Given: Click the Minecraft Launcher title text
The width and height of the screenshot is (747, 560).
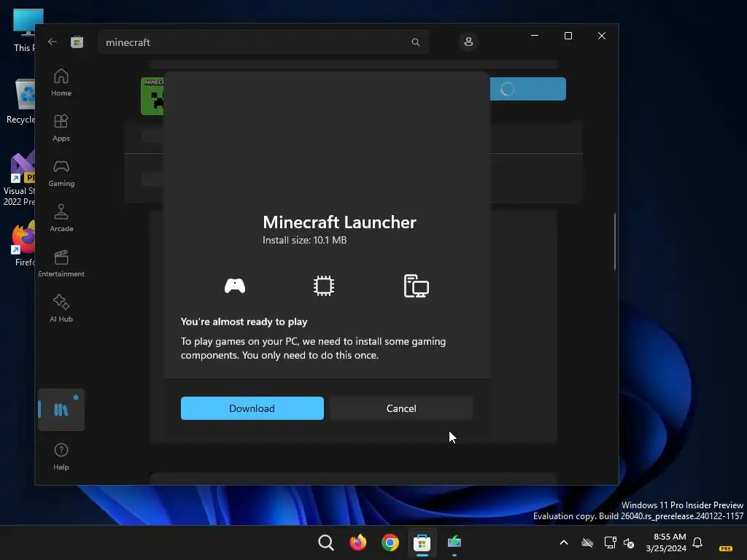Looking at the screenshot, I should pos(339,222).
